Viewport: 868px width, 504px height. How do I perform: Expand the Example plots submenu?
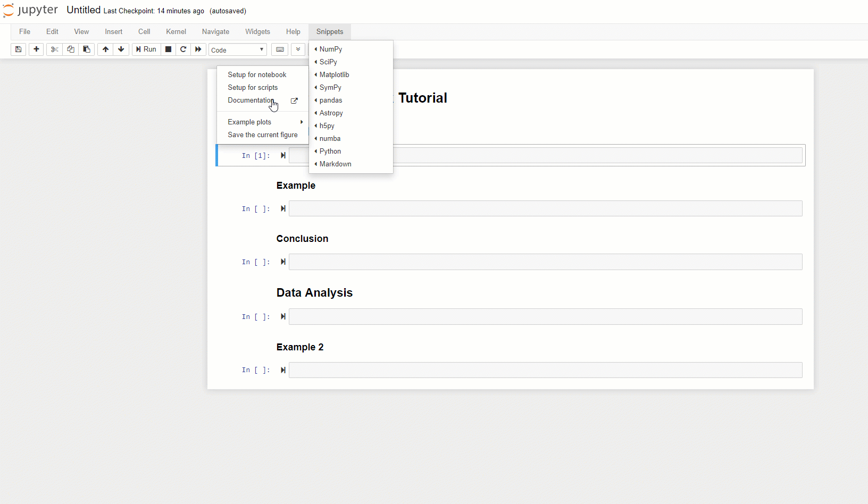(x=263, y=122)
